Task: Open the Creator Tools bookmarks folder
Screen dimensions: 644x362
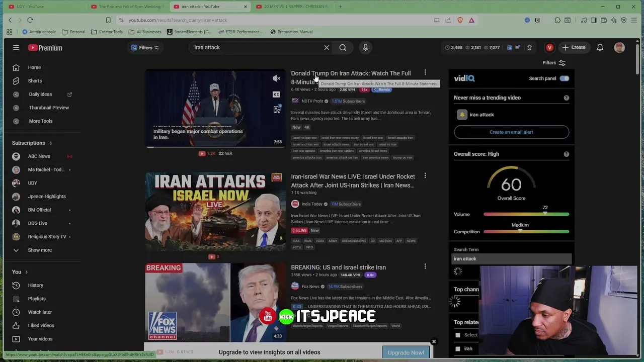Action: (107, 32)
